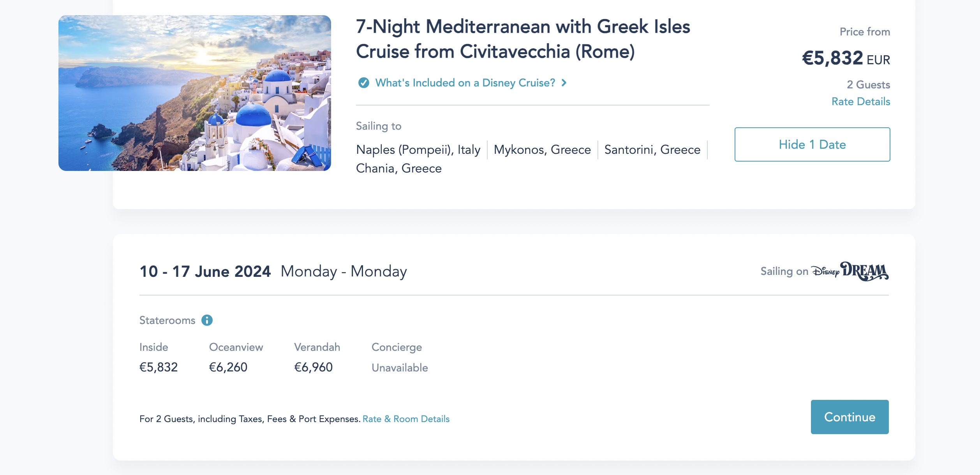Click the Staterooms info icon

pyautogui.click(x=207, y=320)
